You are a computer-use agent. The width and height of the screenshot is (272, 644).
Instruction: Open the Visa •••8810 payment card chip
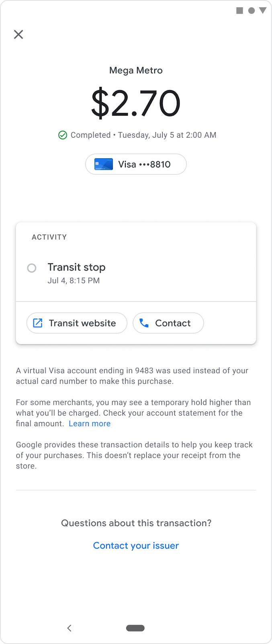click(x=136, y=164)
